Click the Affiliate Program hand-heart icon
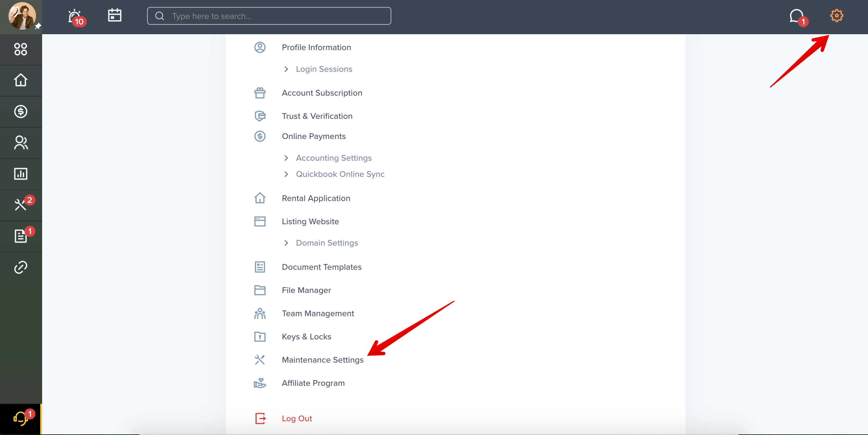The image size is (868, 435). click(x=260, y=383)
